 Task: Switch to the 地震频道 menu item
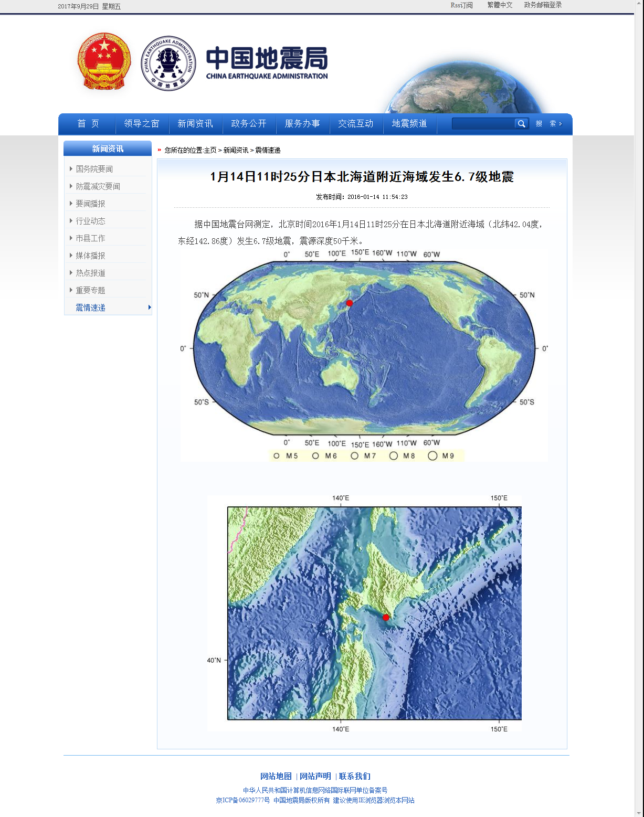pos(410,124)
